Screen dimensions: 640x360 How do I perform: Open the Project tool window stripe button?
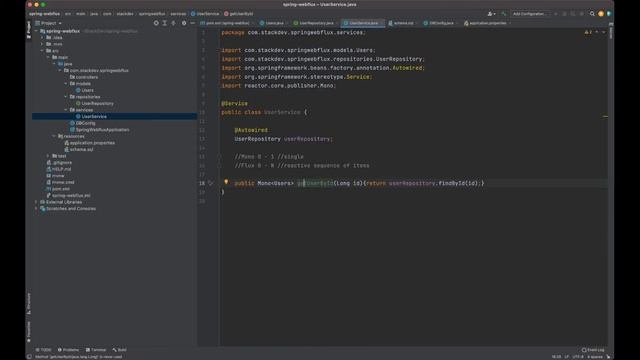29,30
